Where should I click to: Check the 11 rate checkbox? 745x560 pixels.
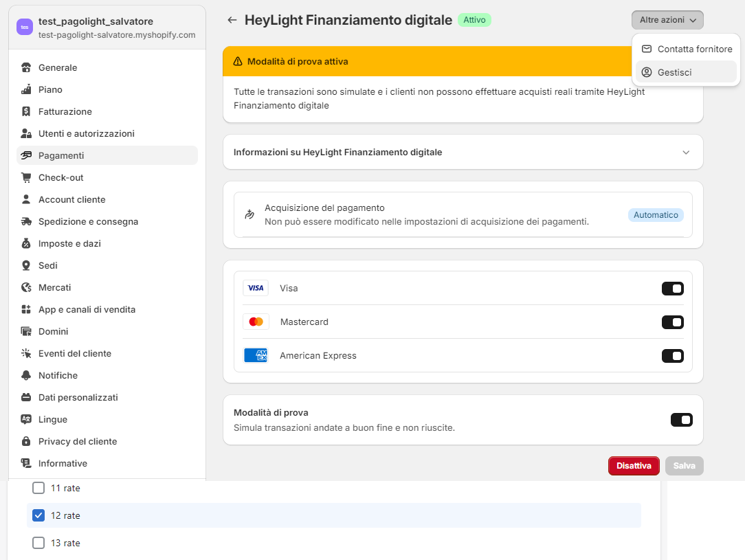pos(38,488)
